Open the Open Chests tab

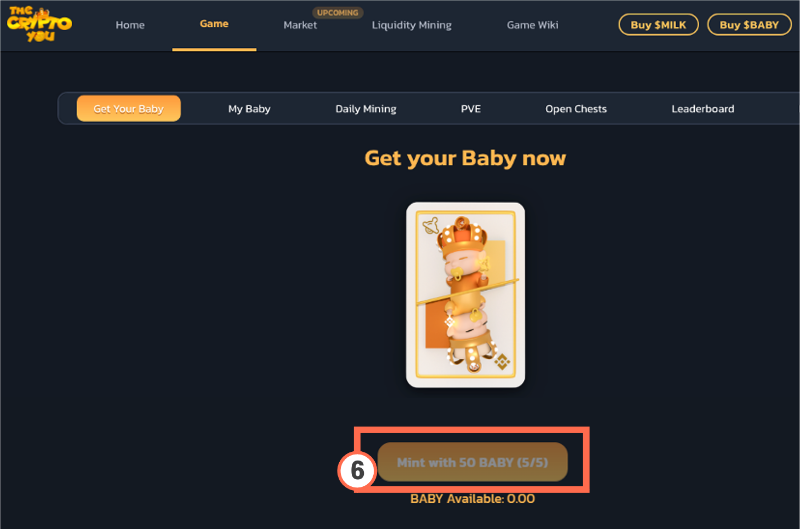(576, 109)
